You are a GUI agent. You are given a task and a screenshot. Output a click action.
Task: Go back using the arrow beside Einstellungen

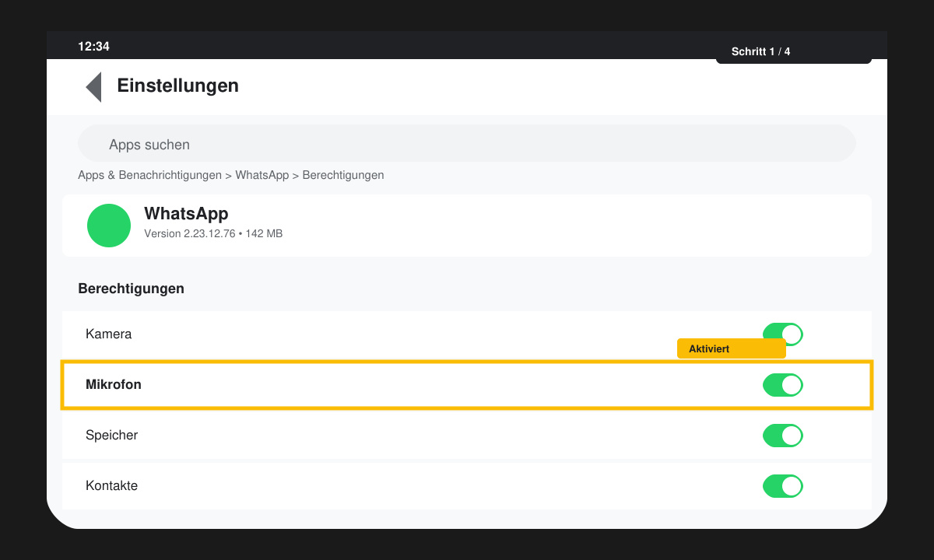point(93,86)
